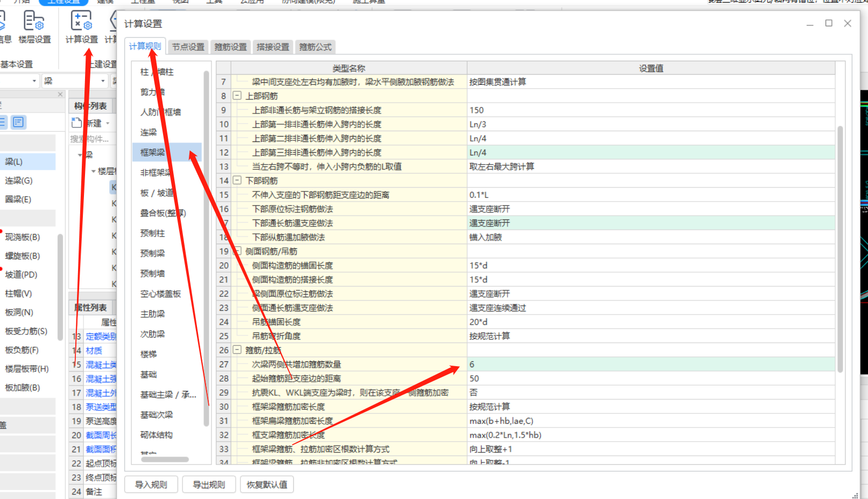Click the 材质 property link
This screenshot has height=499, width=868.
tap(94, 351)
